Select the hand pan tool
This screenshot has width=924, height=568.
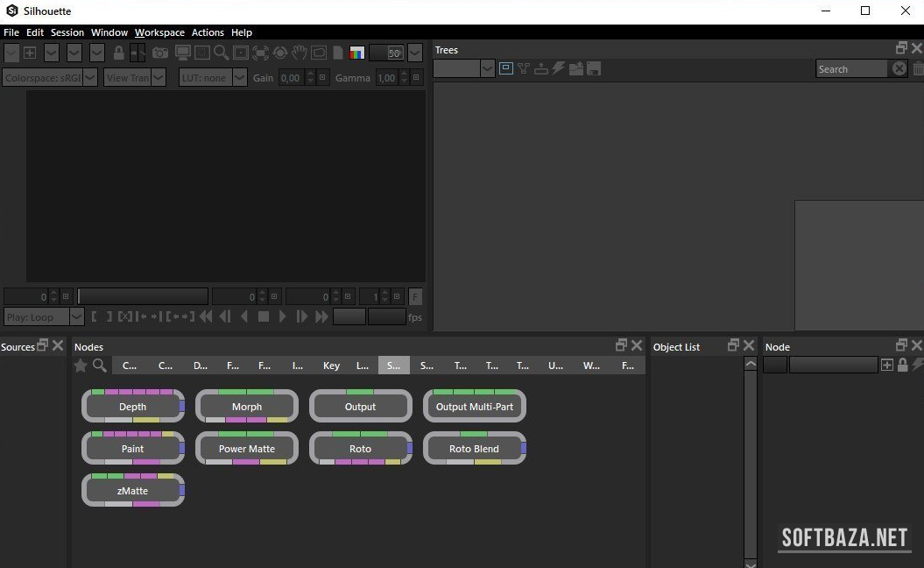pos(300,53)
